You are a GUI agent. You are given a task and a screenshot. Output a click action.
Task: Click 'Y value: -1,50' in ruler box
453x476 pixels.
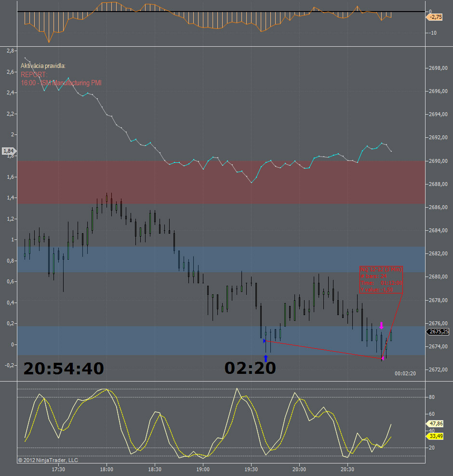[376, 290]
